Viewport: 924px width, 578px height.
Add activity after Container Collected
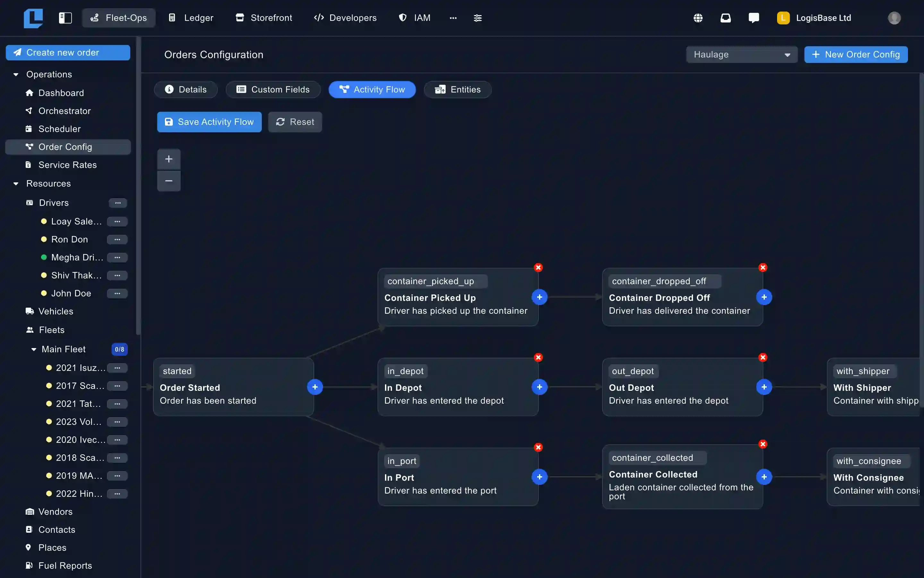[x=764, y=477]
